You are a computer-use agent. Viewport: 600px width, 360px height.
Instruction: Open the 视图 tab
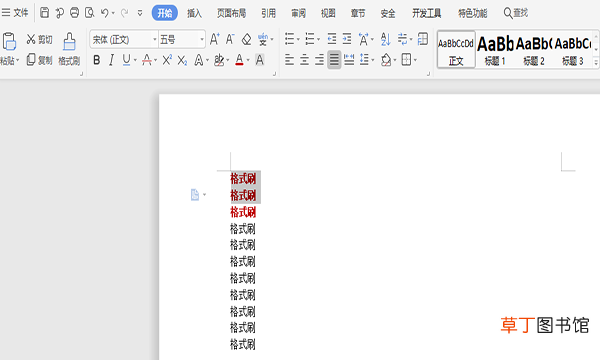click(328, 13)
